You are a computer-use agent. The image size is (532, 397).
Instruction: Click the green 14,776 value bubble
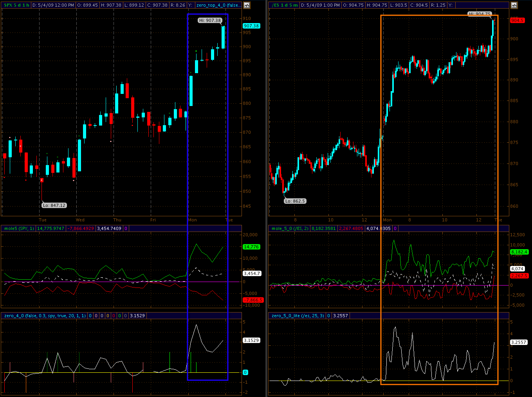coord(251,247)
